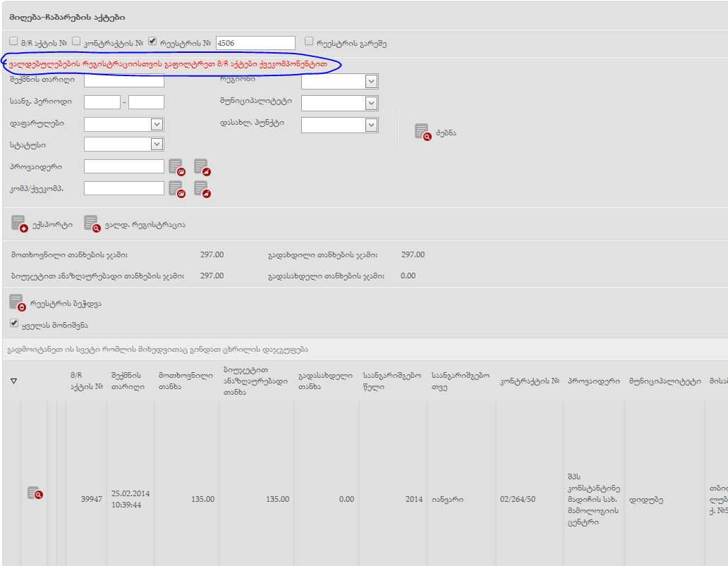Toggle the ყველას მონიშვნა checkbox
This screenshot has width=728, height=566.
pyautogui.click(x=14, y=324)
